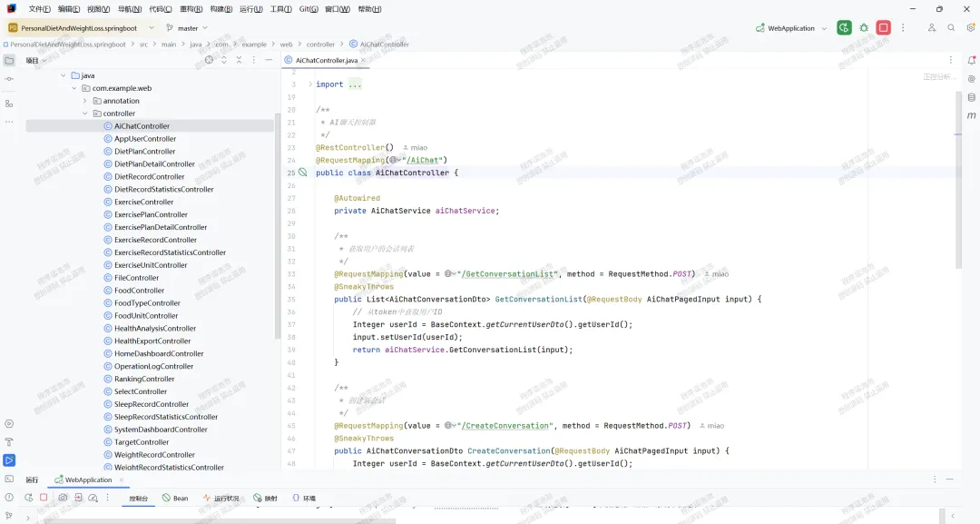
Task: Click the Build tool window hammer icon
Action: 9,441
